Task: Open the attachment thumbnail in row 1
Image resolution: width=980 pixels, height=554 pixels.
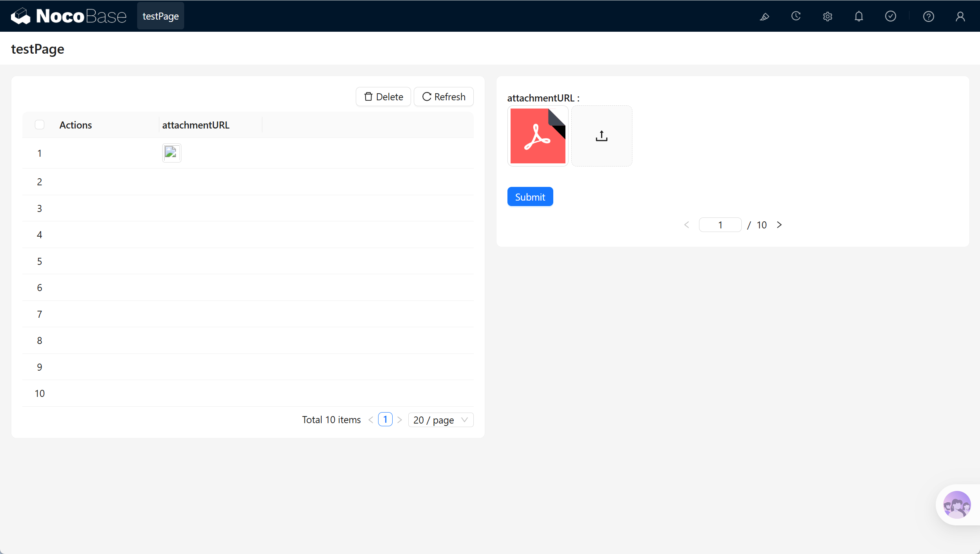Action: pyautogui.click(x=172, y=153)
